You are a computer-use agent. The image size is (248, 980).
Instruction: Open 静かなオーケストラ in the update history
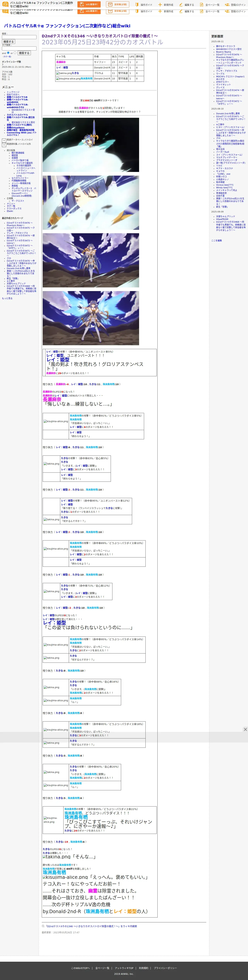[x=226, y=46]
